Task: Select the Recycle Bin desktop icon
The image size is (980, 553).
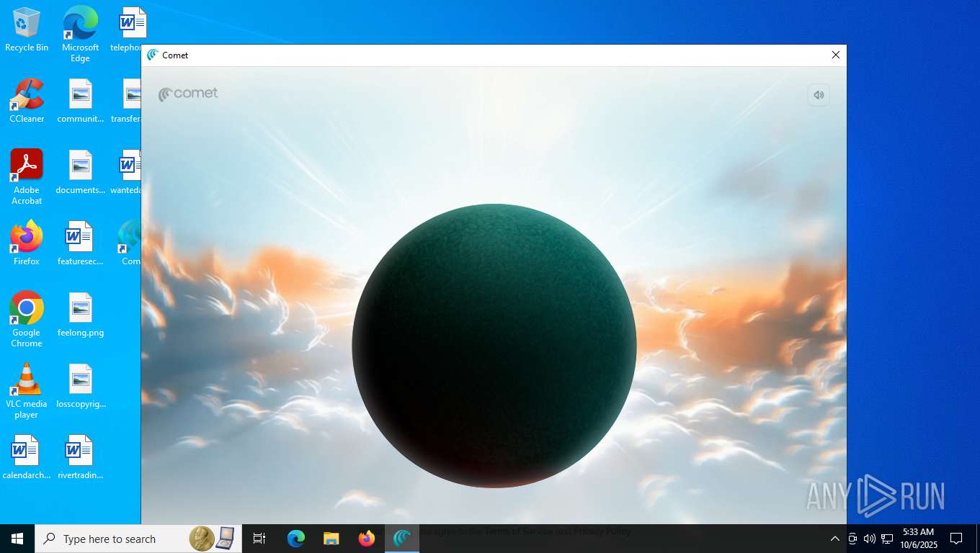Action: tap(27, 30)
